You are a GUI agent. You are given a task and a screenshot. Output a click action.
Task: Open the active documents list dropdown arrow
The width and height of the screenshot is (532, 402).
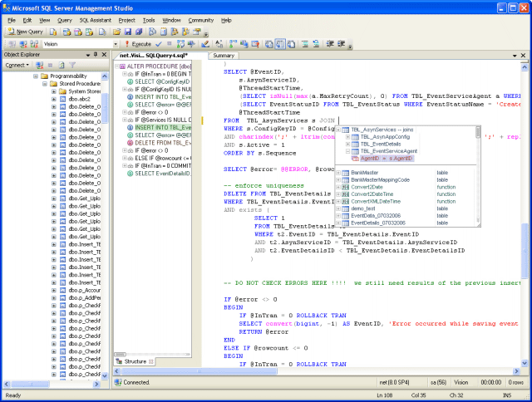tap(515, 56)
